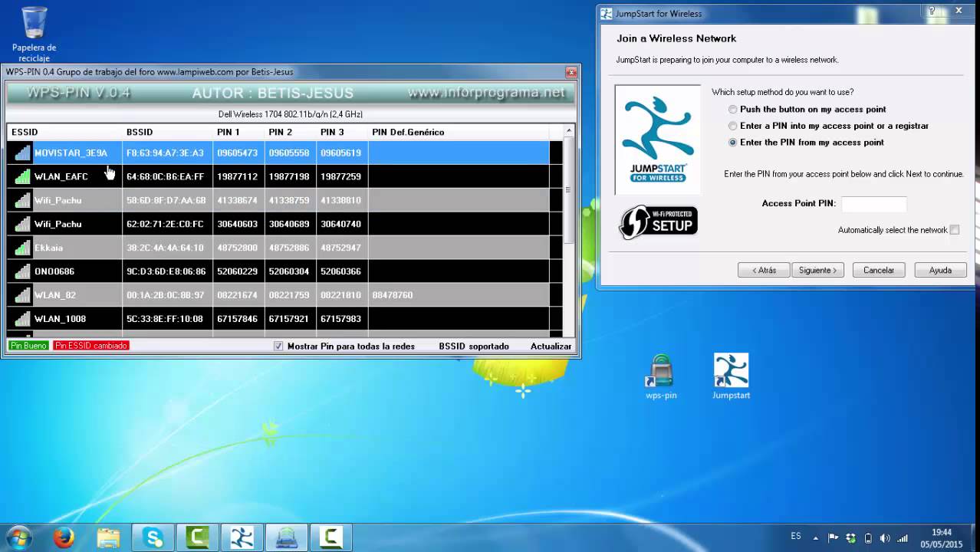Screen dimensions: 980x552
Task: Open Skype from the taskbar
Action: coord(153,538)
